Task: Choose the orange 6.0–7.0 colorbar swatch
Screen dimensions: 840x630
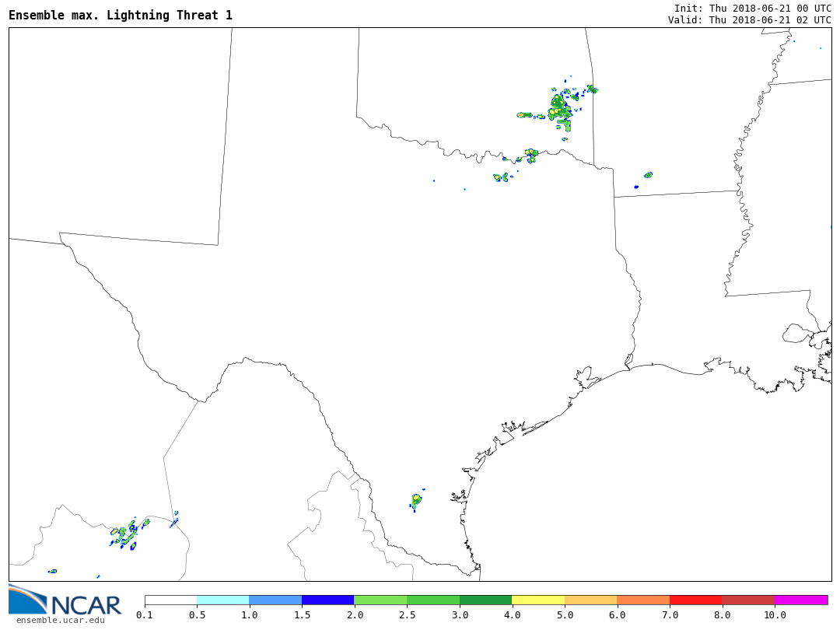Action: pyautogui.click(x=643, y=600)
